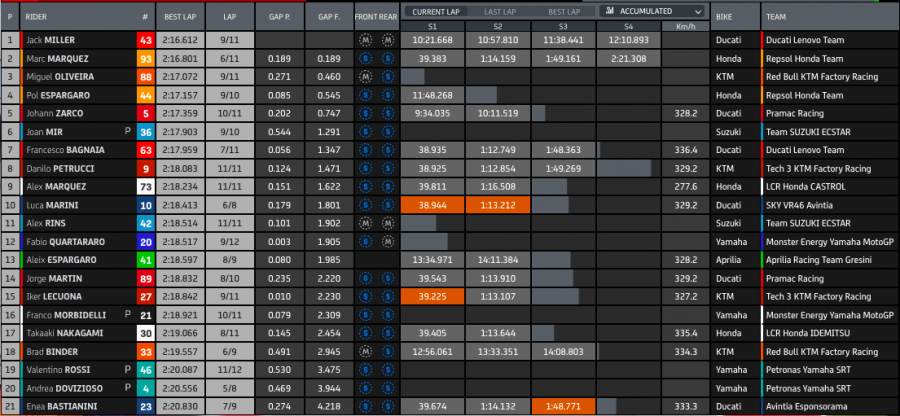Click the bar chart icon beside Accumulated
900x416 pixels.
610,11
